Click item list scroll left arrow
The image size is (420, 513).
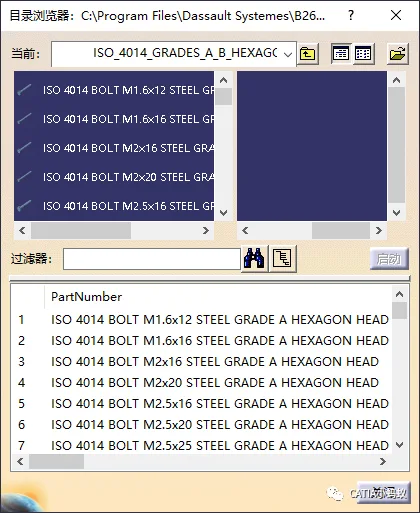(x=22, y=230)
